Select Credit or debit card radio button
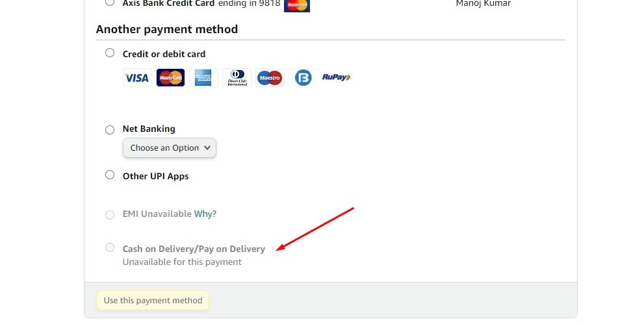 coord(110,53)
